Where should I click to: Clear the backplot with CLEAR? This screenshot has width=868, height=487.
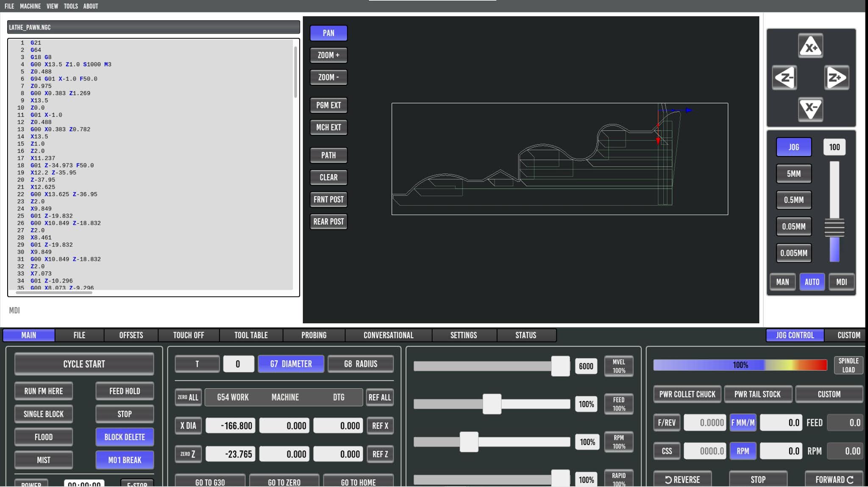pos(328,177)
